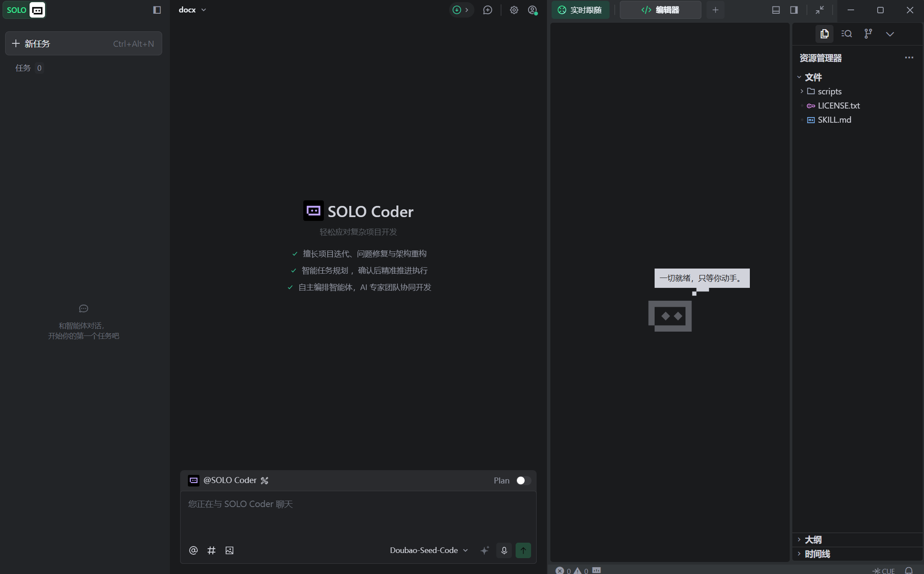The height and width of the screenshot is (574, 924).
Task: Click the 新任务 button
Action: pyautogui.click(x=84, y=43)
